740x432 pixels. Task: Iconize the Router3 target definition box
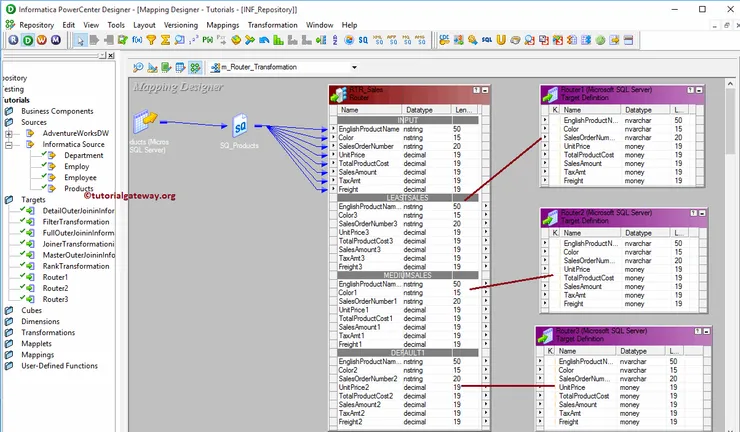[706, 331]
